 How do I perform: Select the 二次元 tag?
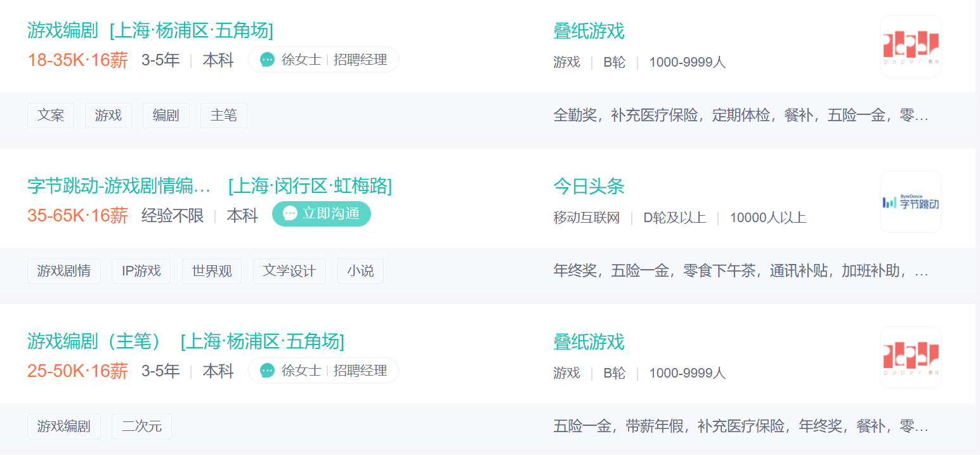tap(141, 426)
